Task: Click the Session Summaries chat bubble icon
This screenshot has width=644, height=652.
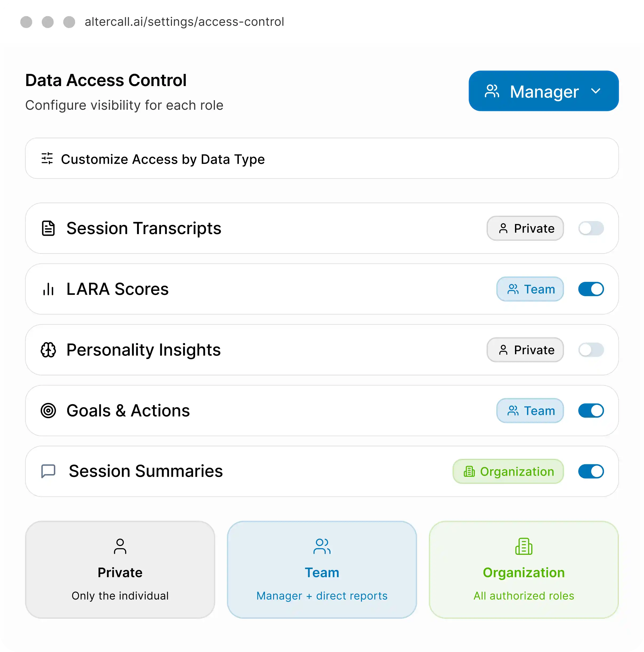Action: tap(48, 471)
